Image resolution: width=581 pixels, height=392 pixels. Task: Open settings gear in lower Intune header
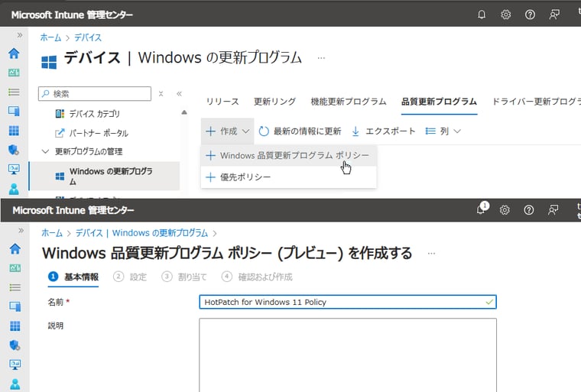[505, 210]
